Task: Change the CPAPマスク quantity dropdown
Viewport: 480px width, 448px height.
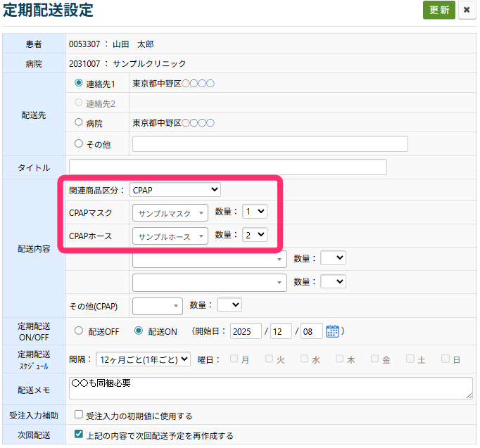Action: tap(254, 212)
